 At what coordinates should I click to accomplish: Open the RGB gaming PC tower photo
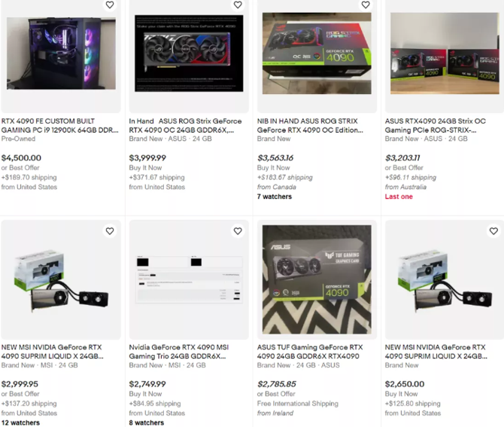(61, 53)
